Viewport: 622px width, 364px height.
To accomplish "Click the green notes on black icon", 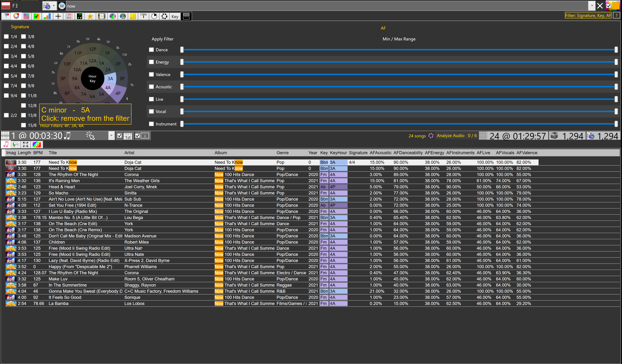I will (79, 16).
